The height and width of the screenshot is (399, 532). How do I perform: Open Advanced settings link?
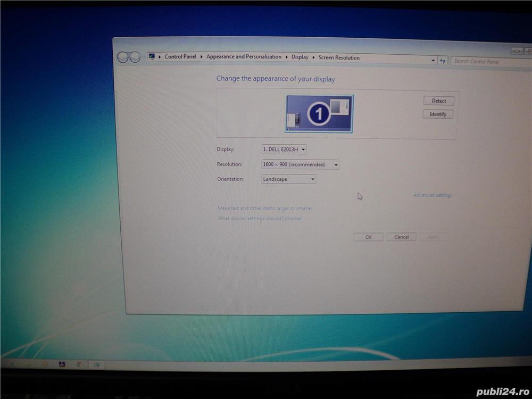point(433,195)
